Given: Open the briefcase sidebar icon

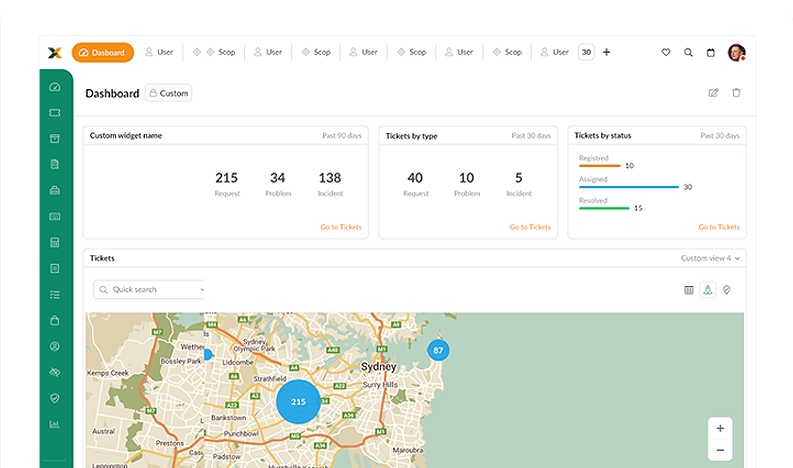Looking at the screenshot, I should point(55,191).
